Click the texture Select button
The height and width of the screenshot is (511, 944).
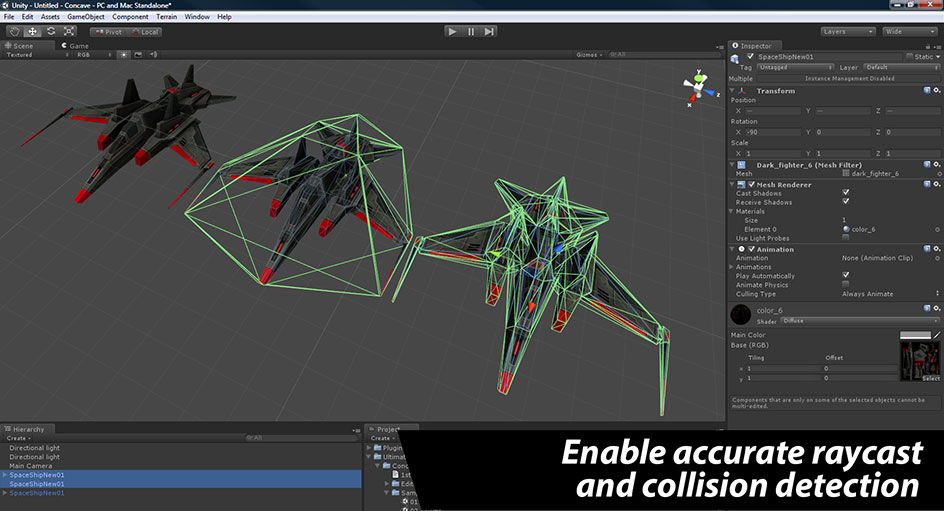pyautogui.click(x=931, y=379)
